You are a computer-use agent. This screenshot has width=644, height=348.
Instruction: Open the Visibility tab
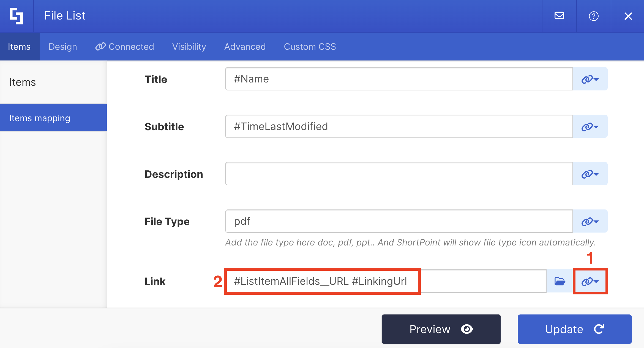click(x=189, y=47)
